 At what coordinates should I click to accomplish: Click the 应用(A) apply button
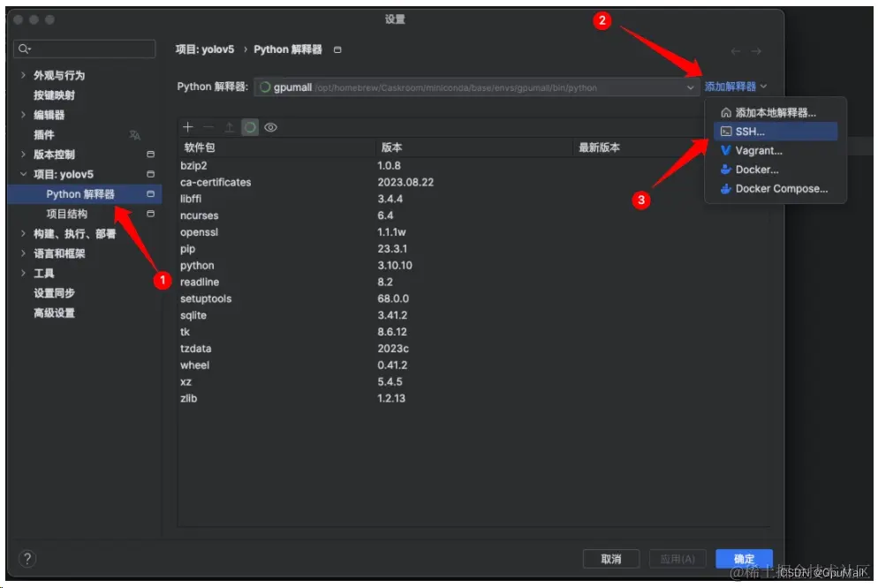[677, 559]
